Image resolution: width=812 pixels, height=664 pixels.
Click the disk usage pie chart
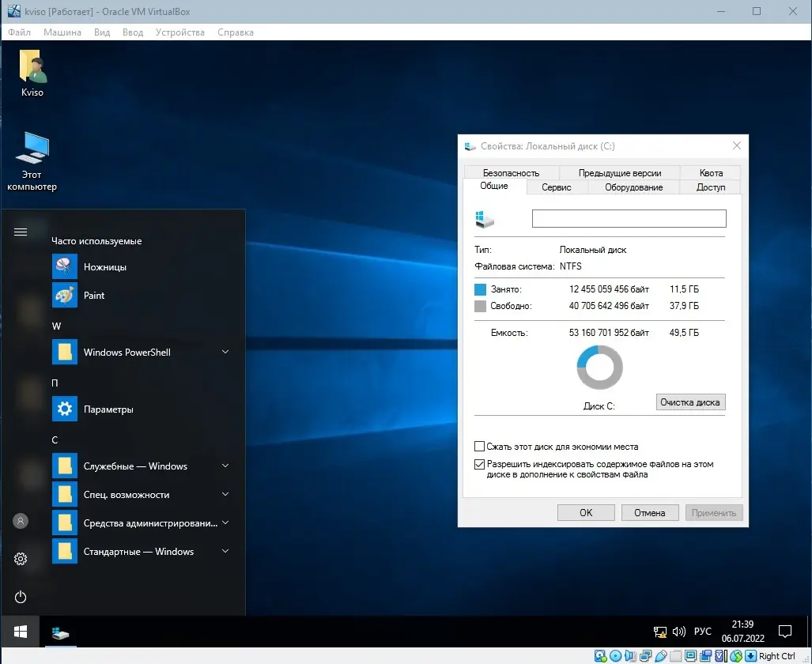599,367
